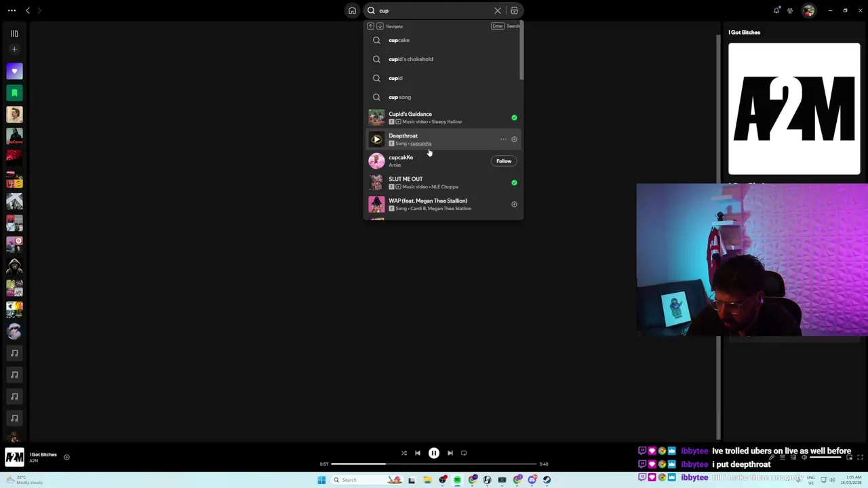This screenshot has height=488, width=868.
Task: Go to Home via the house icon
Action: pyautogui.click(x=352, y=10)
